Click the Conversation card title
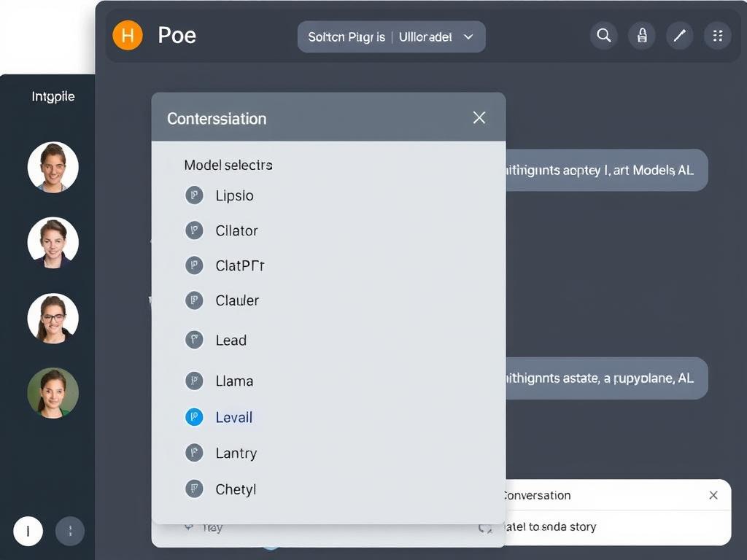This screenshot has width=747, height=560. [538, 495]
